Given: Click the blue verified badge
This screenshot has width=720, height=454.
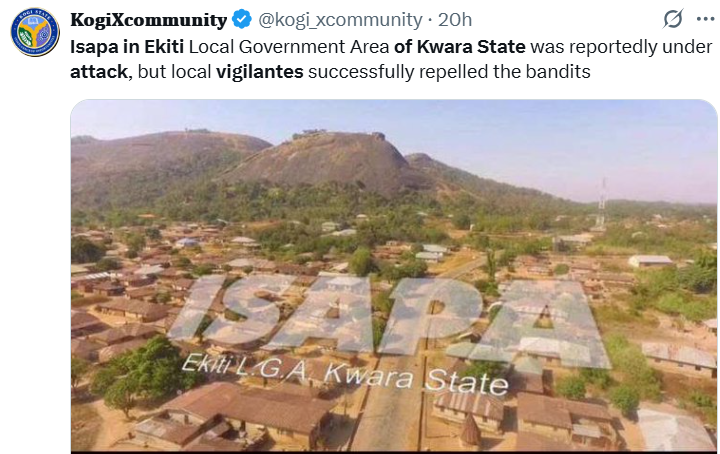Looking at the screenshot, I should coord(242,20).
